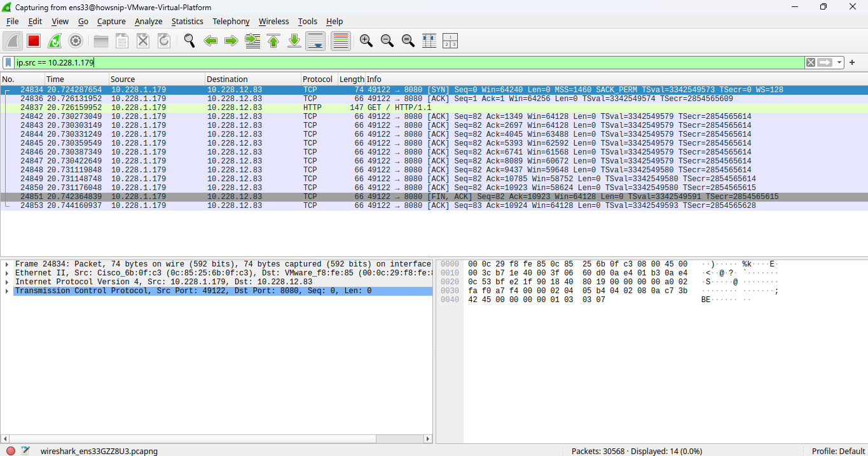Open the display filter bookmark menu

(8, 62)
